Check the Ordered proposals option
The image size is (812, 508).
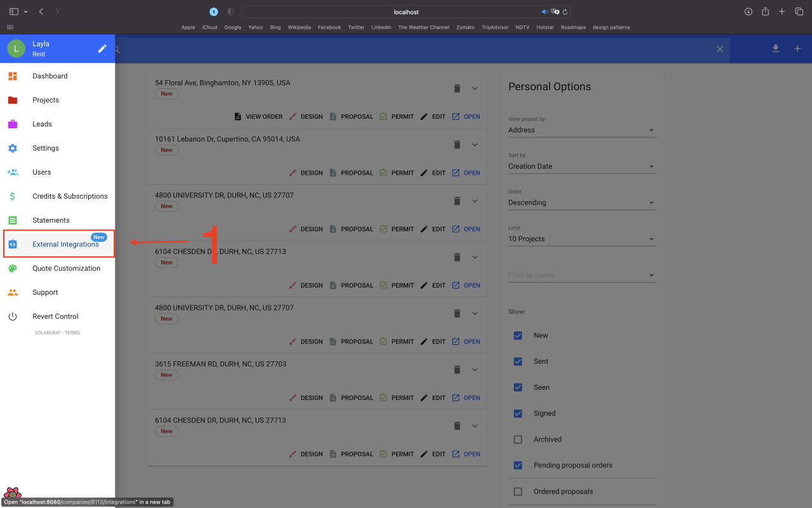518,491
